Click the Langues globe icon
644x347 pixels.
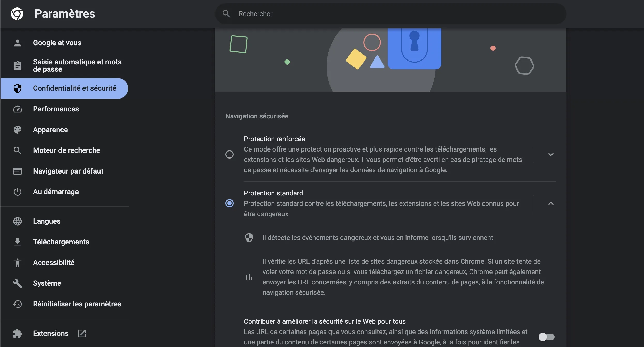pyautogui.click(x=18, y=221)
